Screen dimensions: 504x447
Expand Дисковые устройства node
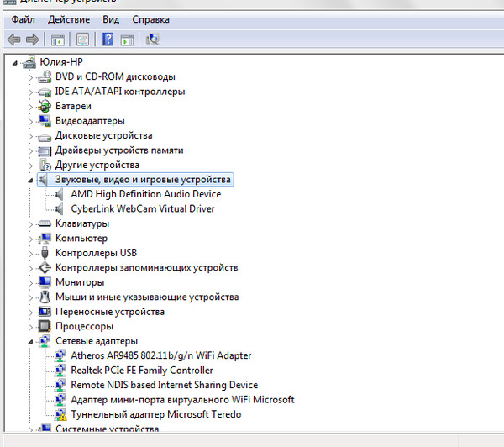click(x=30, y=137)
